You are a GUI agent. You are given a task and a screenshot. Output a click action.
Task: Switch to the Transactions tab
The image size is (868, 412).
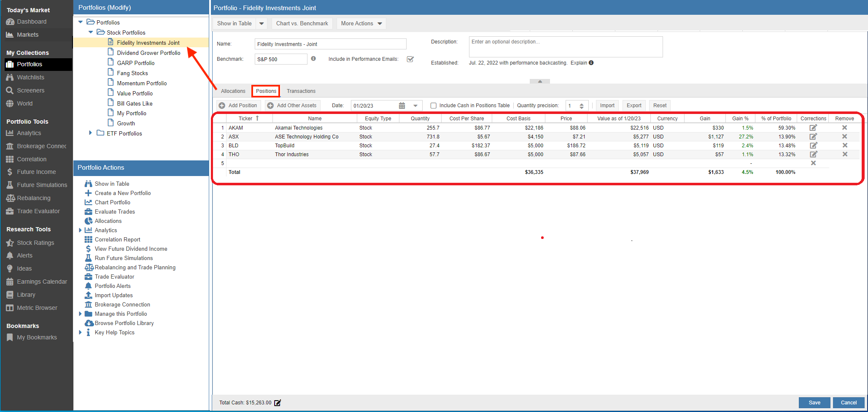[x=301, y=91]
